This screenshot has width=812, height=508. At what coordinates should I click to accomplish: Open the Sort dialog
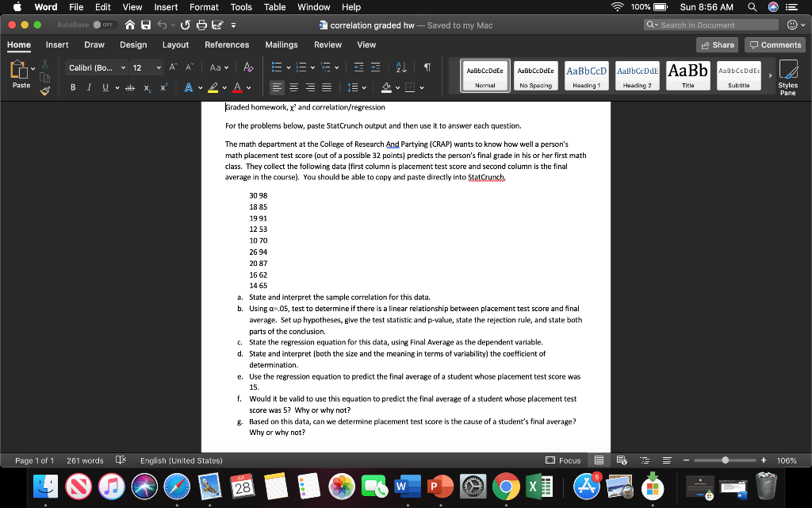(400, 67)
